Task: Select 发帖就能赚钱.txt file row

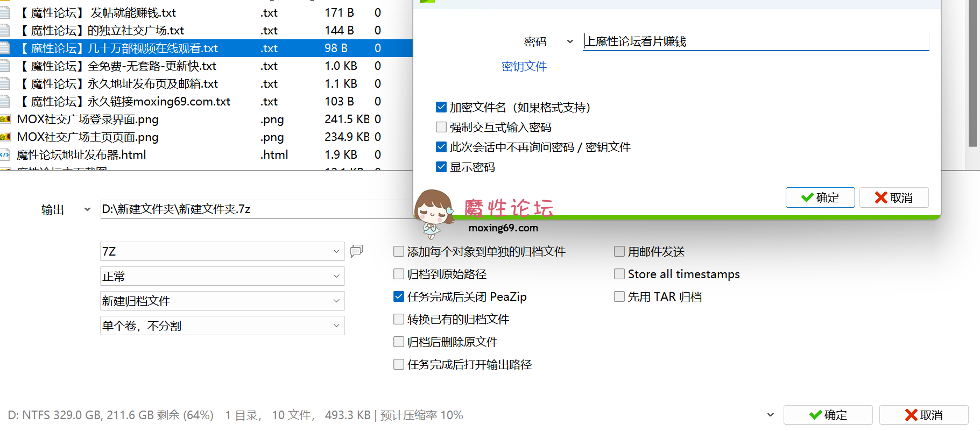Action: pyautogui.click(x=207, y=12)
